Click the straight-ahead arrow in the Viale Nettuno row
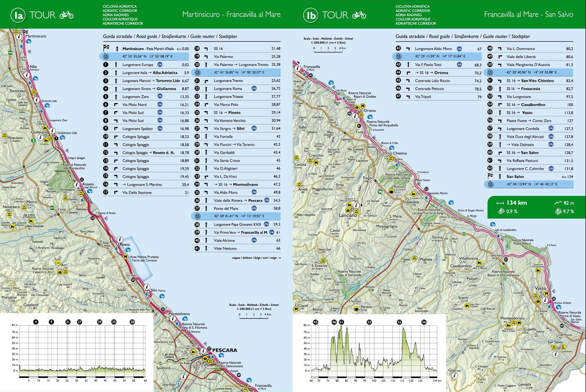 (x=206, y=248)
